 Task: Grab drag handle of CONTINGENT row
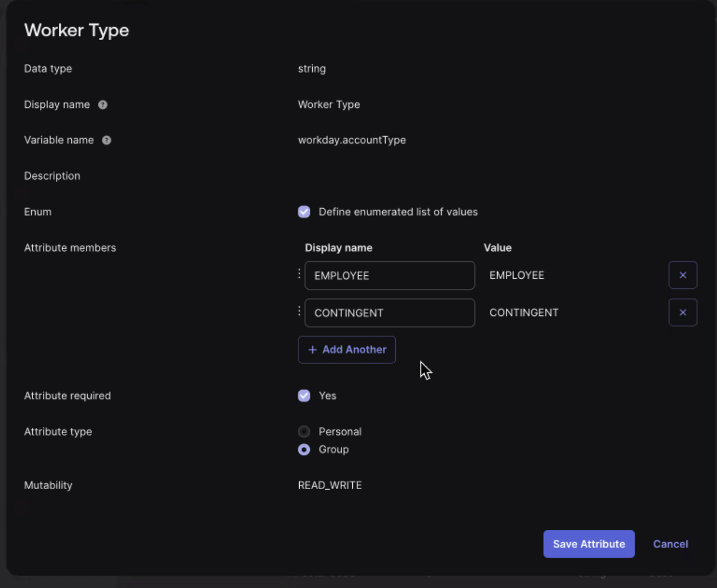tap(299, 312)
